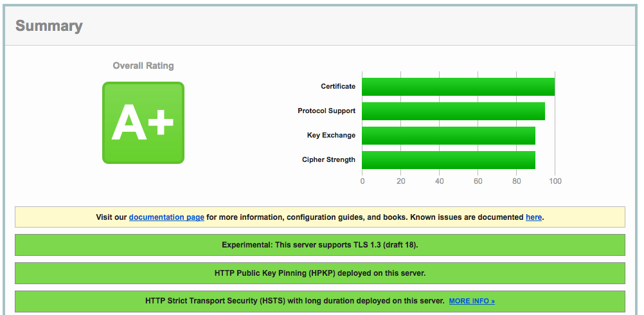Follow the known issues "here" link

tap(533, 217)
